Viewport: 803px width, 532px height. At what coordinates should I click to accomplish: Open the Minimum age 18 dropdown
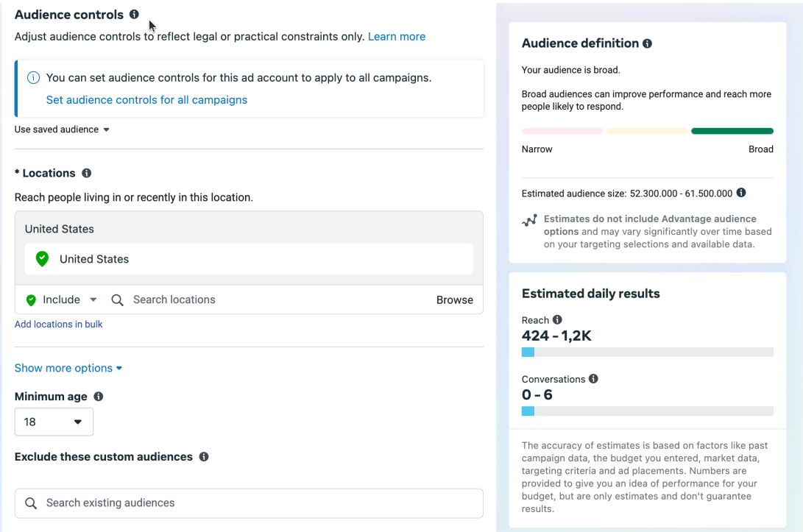coord(54,422)
